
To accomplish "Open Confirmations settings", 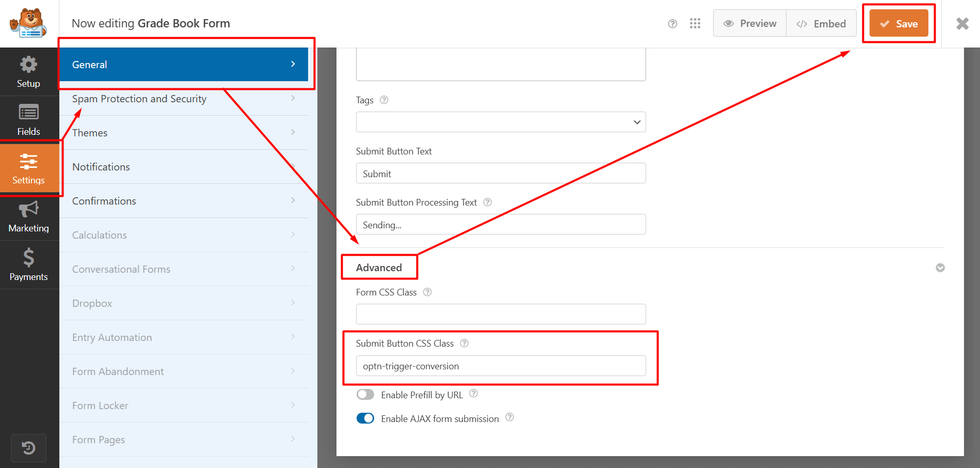I will 184,201.
